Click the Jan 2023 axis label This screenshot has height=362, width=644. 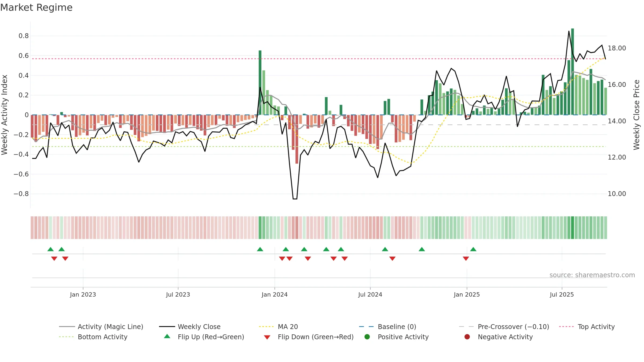click(x=83, y=294)
